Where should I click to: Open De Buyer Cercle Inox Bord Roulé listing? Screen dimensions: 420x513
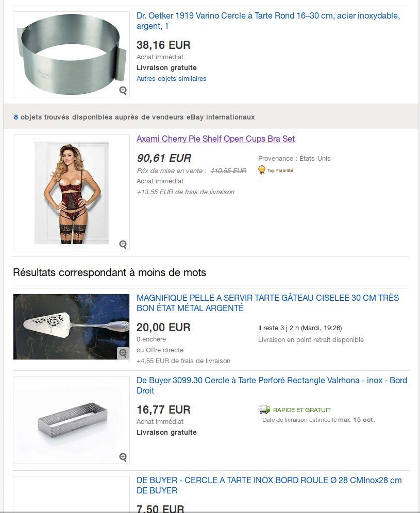pyautogui.click(x=269, y=485)
